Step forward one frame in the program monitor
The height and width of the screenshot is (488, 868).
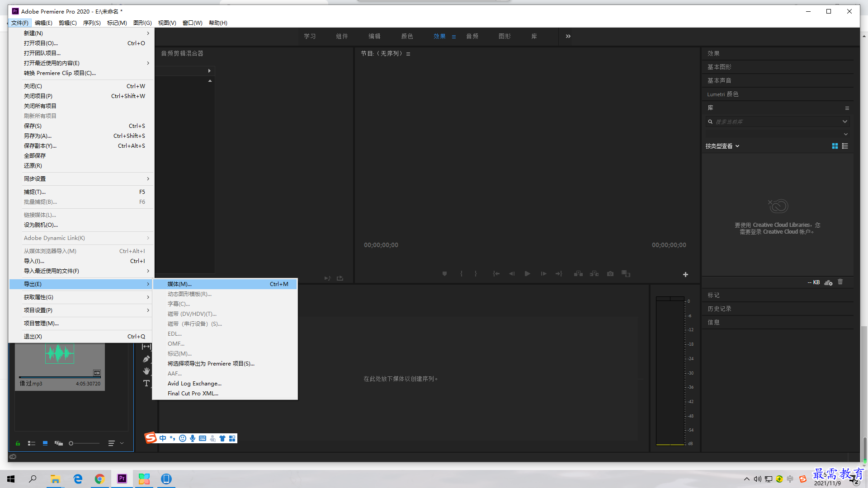coord(543,274)
